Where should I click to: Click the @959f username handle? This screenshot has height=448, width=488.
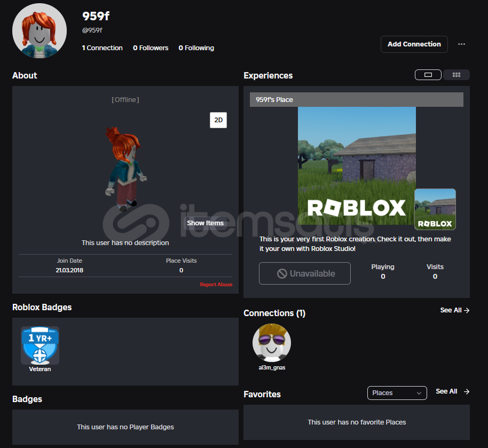pos(92,30)
